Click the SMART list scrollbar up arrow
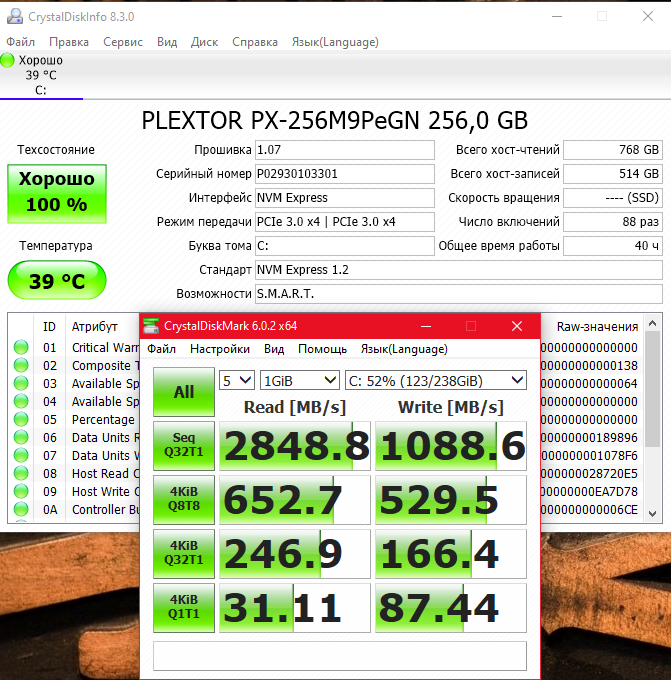 click(x=653, y=323)
